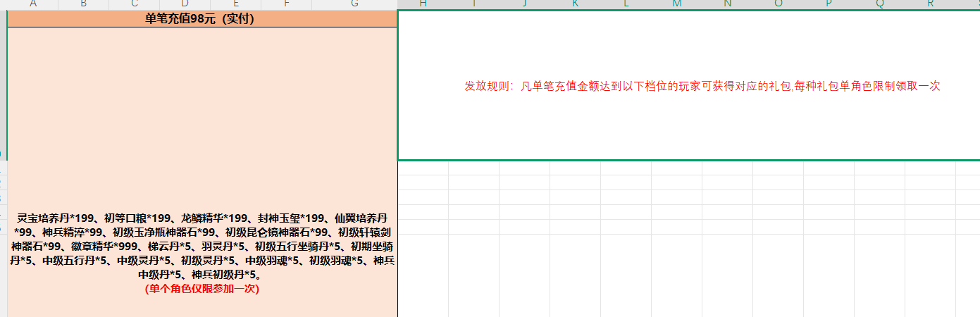Click the column C header
The width and height of the screenshot is (980, 317).
point(135,4)
